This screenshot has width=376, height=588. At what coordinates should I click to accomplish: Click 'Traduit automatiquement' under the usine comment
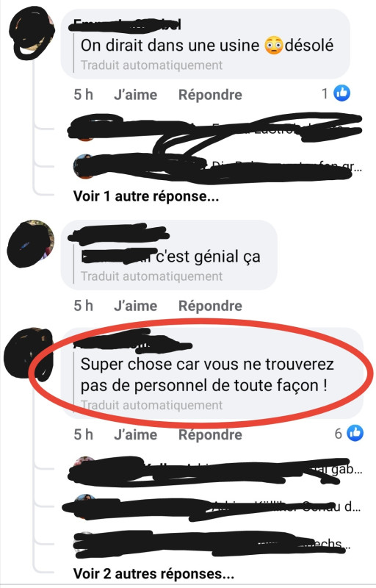point(152,65)
